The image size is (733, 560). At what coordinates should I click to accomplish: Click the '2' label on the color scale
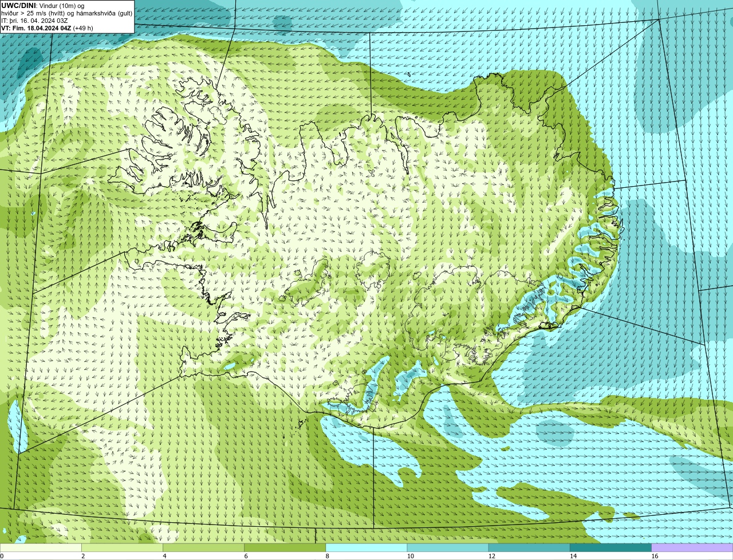83,556
